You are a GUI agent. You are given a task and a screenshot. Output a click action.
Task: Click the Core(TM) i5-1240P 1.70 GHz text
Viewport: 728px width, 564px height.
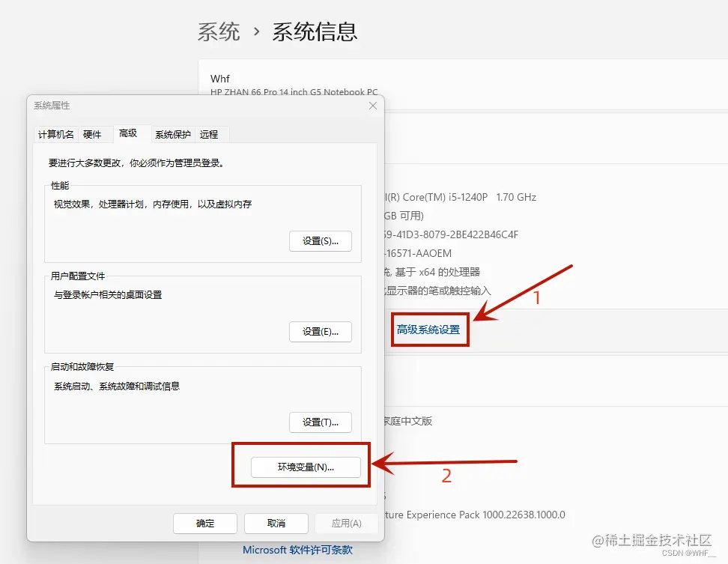point(470,197)
